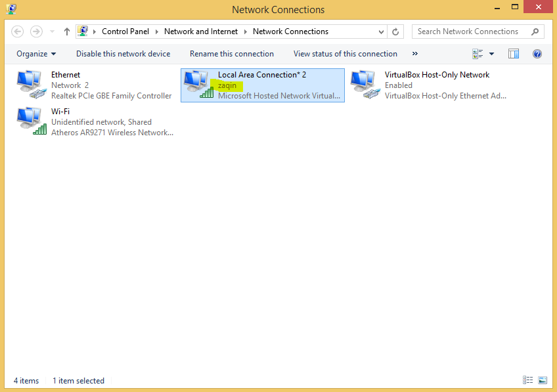Click VirtualBox Host-Only Network name
Viewport: 557px width, 392px height.
point(437,75)
